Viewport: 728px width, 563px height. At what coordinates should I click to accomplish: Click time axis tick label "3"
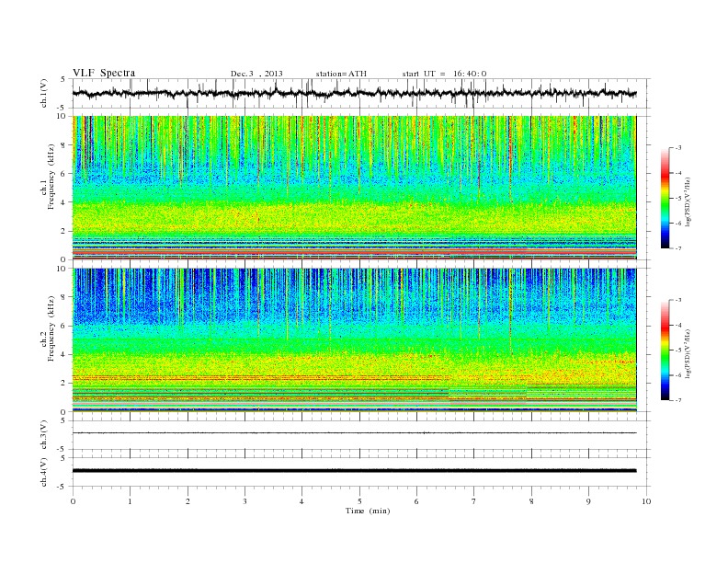point(245,501)
